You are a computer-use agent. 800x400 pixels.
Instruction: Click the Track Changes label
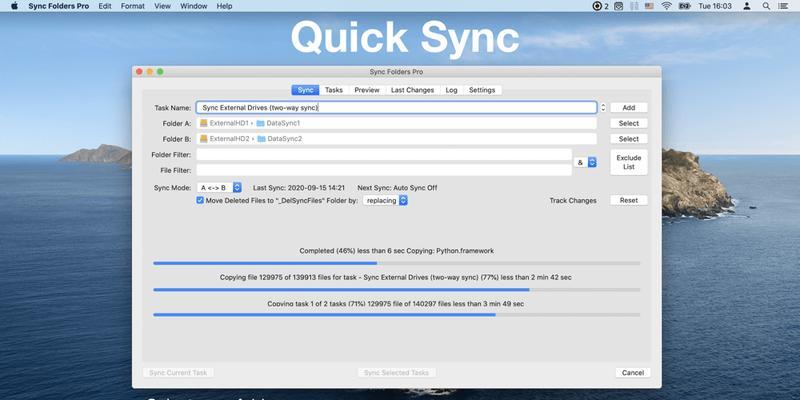point(572,201)
